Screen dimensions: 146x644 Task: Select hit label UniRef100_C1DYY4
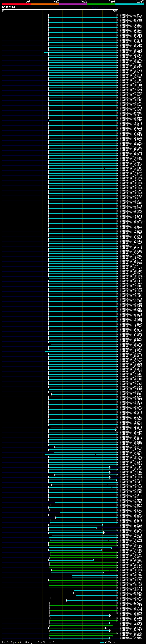click(x=131, y=90)
